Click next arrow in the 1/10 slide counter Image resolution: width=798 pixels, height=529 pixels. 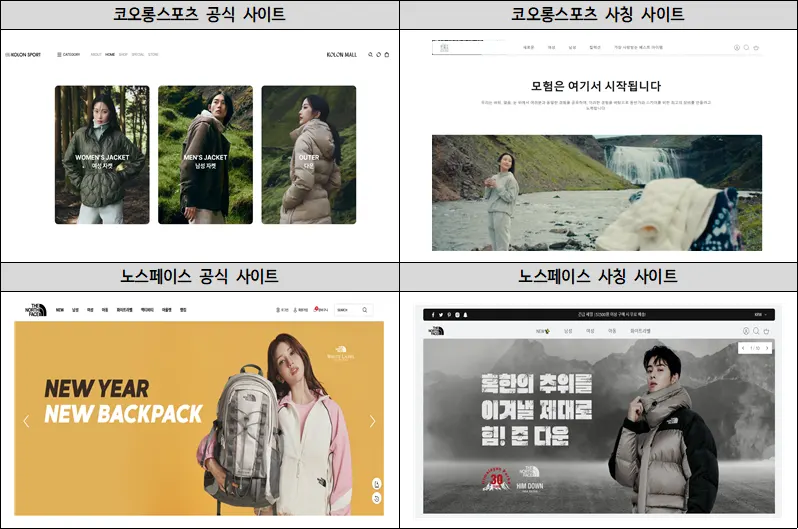(x=767, y=348)
